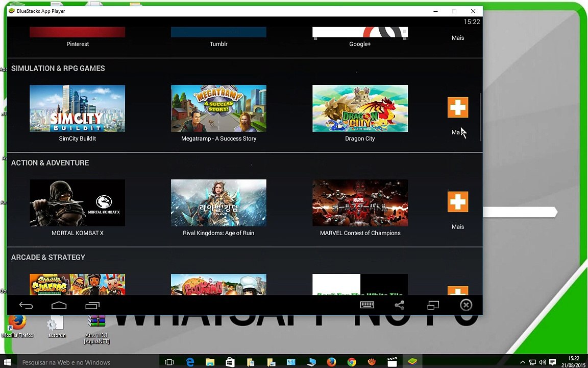Click the Google+ app label
This screenshot has height=368, width=588.
pyautogui.click(x=360, y=44)
